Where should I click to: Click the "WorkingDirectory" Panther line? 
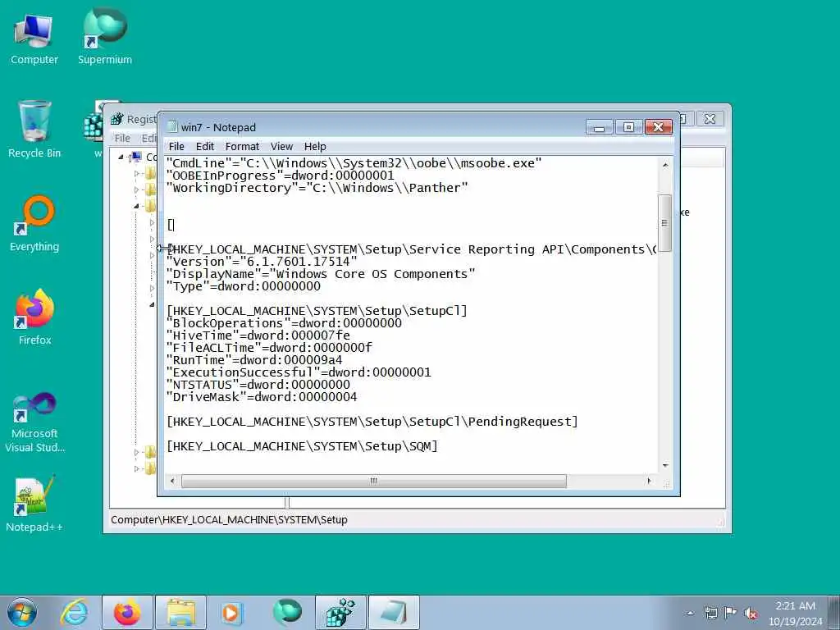pyautogui.click(x=317, y=188)
